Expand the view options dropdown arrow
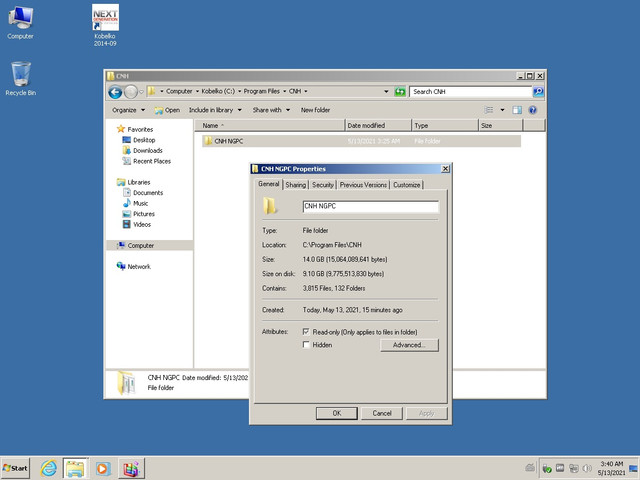The image size is (640, 480). coord(502,110)
